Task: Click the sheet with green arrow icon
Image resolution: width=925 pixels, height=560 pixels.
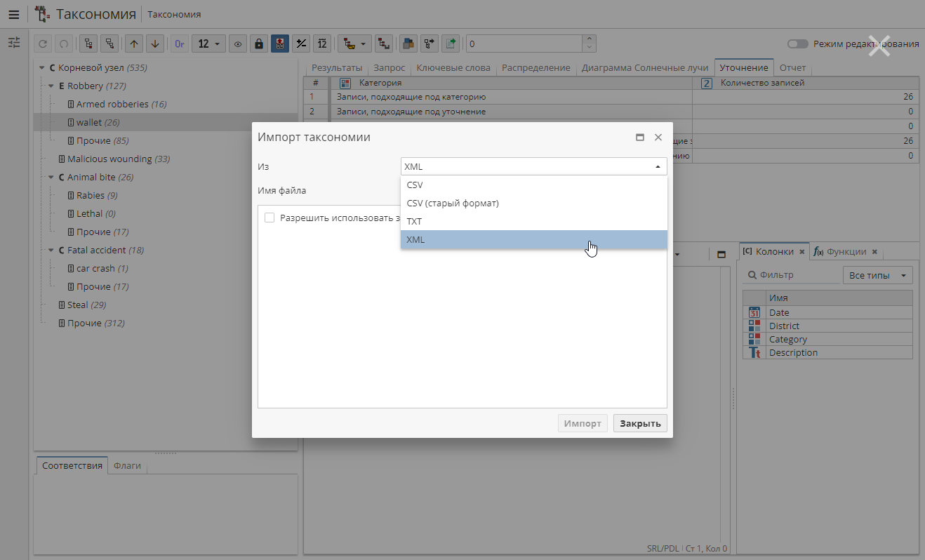Action: point(450,44)
